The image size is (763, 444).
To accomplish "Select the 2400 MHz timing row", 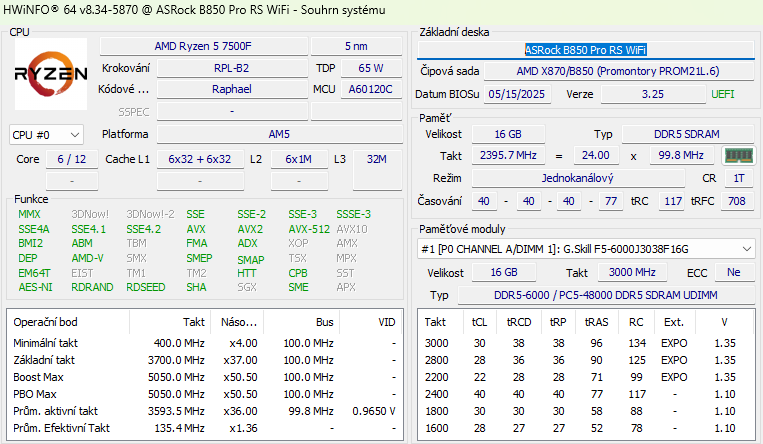I will 586,394.
